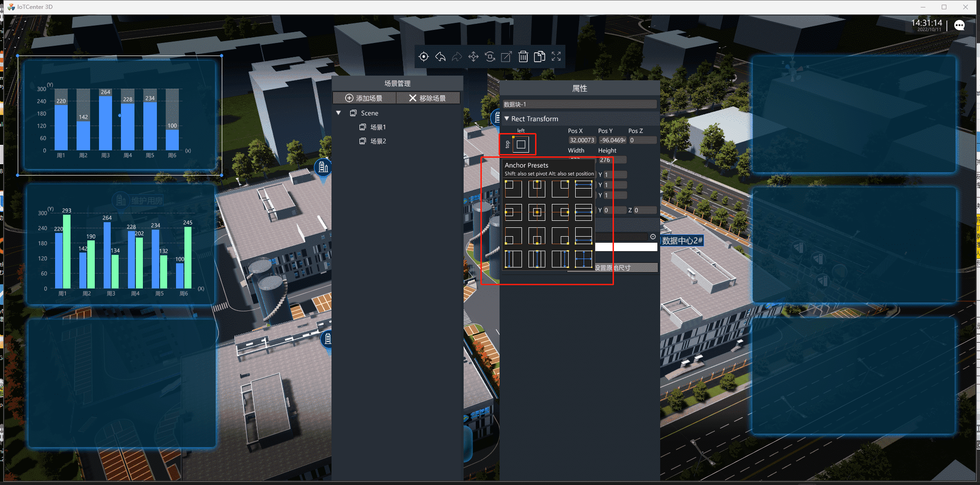Click the Height field showing 276

[612, 160]
